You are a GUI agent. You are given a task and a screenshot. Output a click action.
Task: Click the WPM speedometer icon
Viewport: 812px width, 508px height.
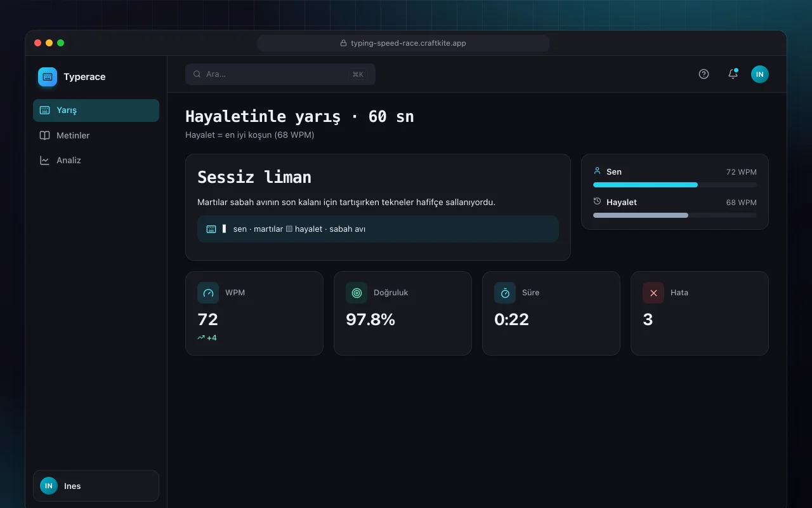tap(208, 293)
